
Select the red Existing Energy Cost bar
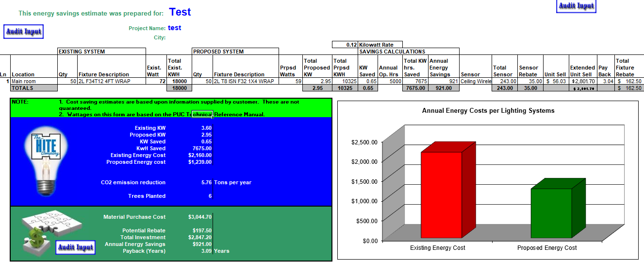[x=441, y=194]
